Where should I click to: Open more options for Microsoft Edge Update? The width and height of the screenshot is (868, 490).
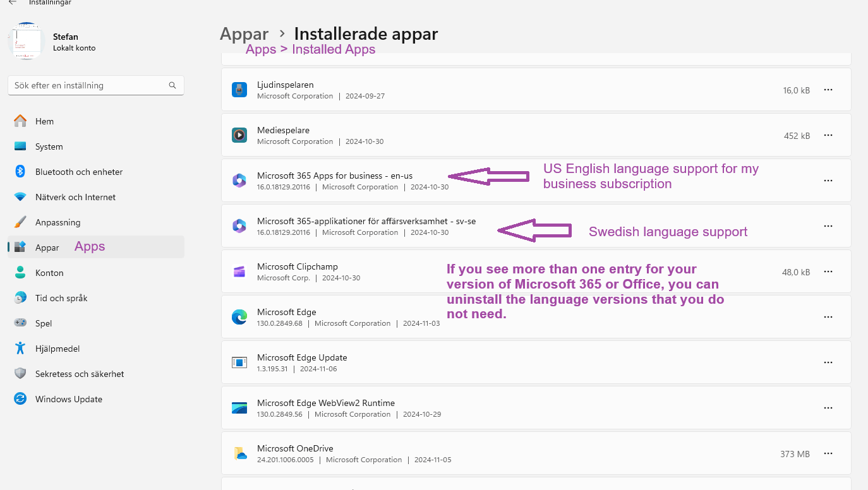point(828,362)
